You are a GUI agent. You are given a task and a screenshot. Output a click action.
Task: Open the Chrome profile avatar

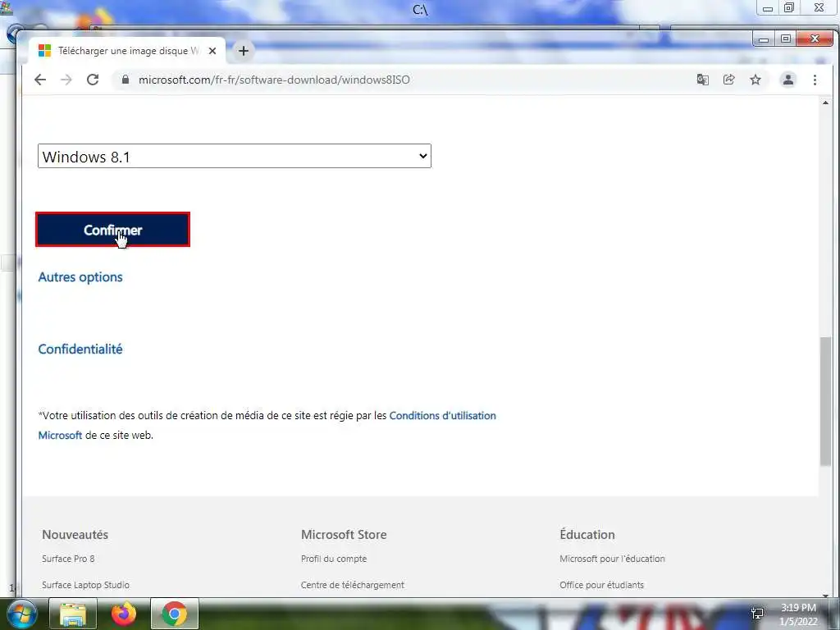point(788,80)
